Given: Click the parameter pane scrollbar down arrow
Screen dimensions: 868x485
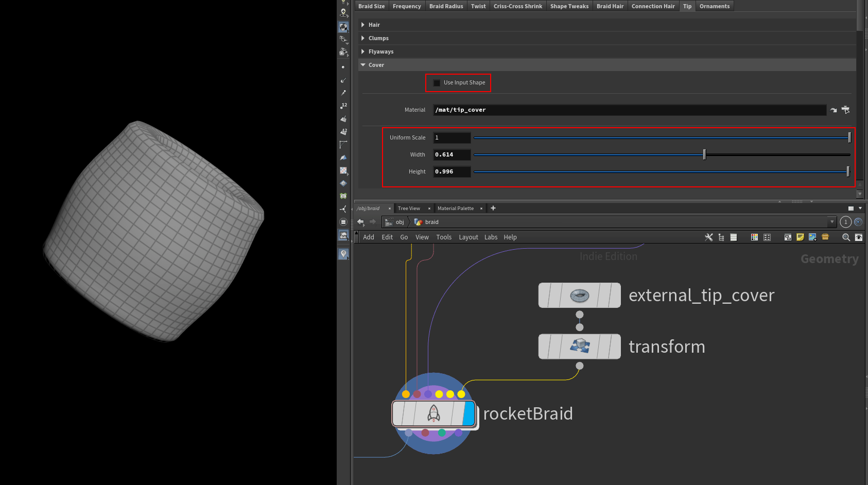Looking at the screenshot, I should 859,194.
